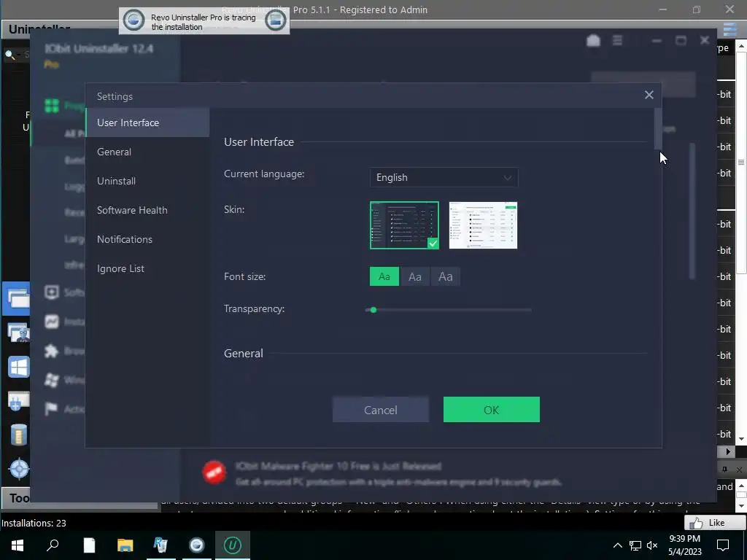Go to the Software Health settings tab
This screenshot has height=560, width=747.
pyautogui.click(x=147, y=210)
